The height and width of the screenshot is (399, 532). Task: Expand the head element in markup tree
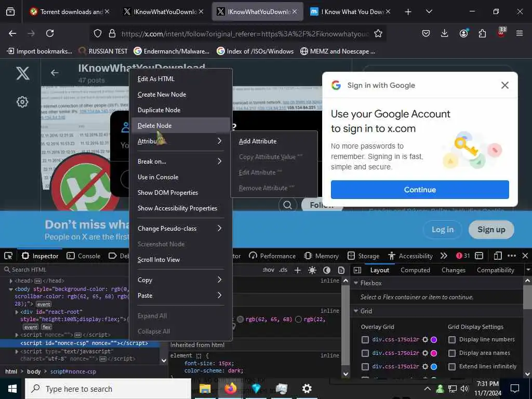(x=11, y=281)
